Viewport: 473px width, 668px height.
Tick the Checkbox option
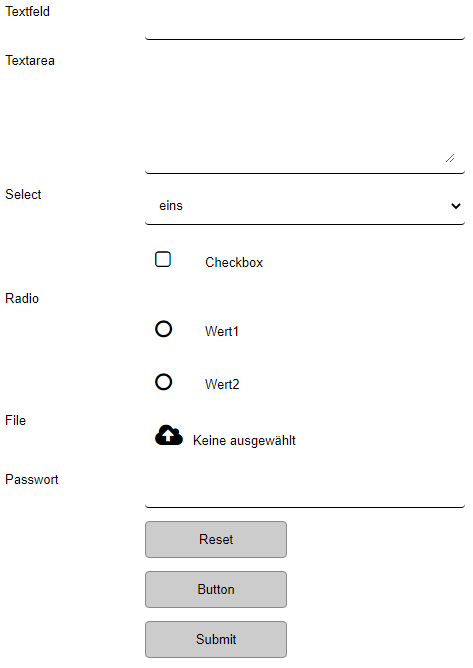click(x=163, y=259)
